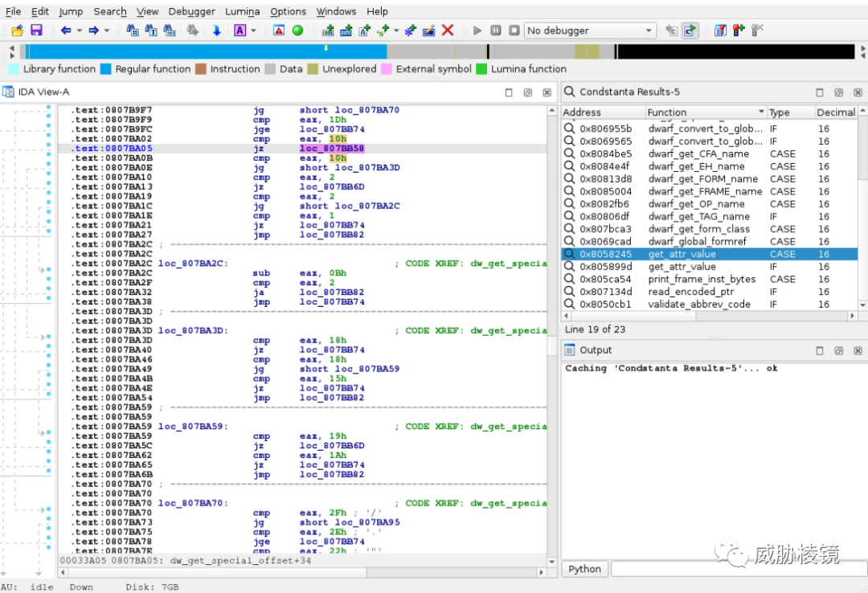
Task: Save the database with the floppy icon
Action: coord(36,31)
